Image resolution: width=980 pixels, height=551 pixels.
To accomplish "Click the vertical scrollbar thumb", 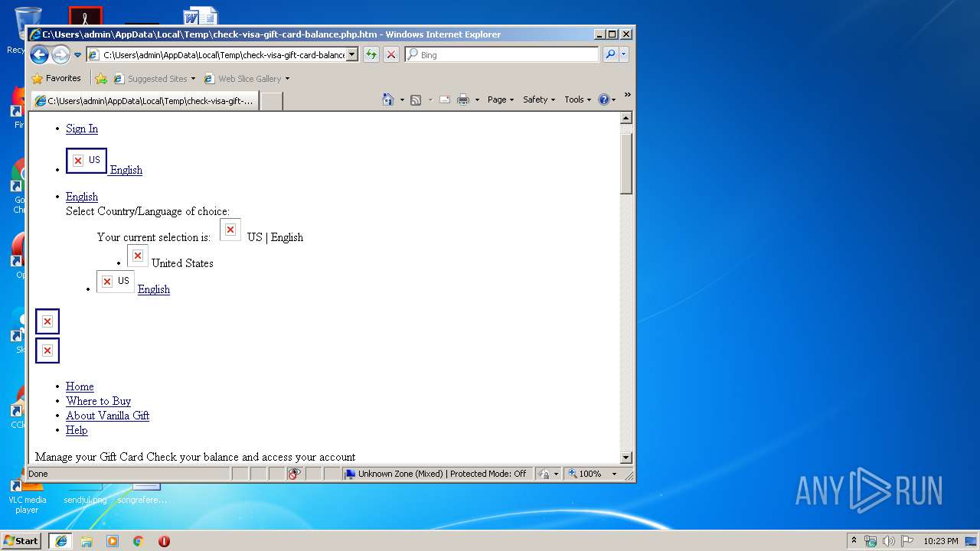I will tap(626, 163).
